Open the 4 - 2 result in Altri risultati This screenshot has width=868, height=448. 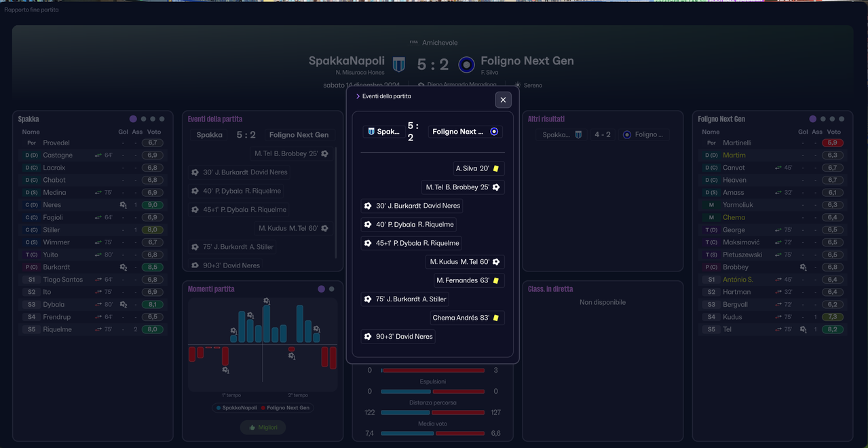[x=603, y=134]
